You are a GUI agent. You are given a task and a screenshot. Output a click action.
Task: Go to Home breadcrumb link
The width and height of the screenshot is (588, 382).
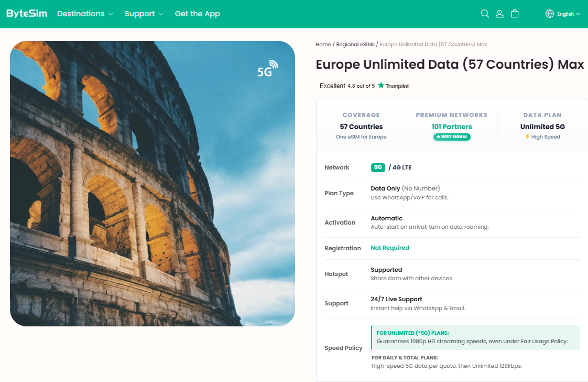click(x=323, y=44)
